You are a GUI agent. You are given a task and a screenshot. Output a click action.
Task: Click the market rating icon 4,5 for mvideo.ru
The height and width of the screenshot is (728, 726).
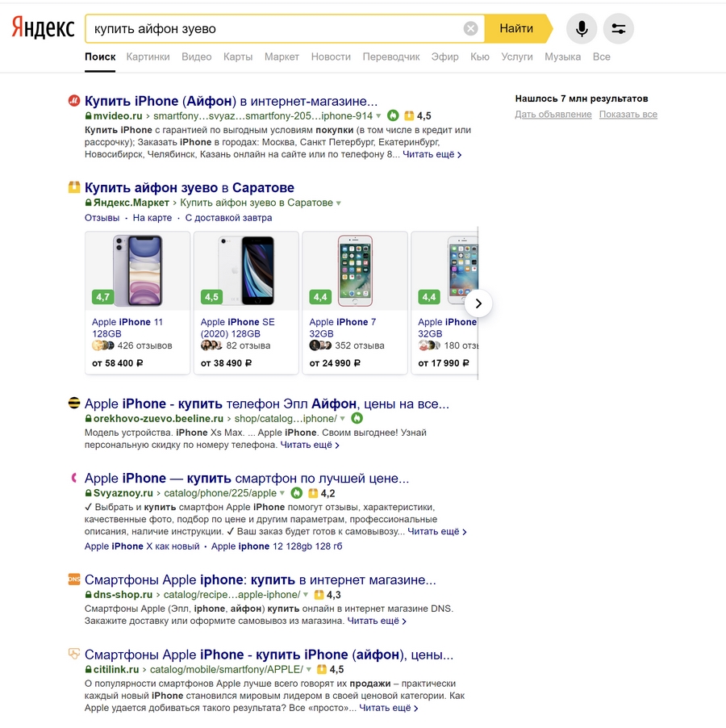point(409,115)
